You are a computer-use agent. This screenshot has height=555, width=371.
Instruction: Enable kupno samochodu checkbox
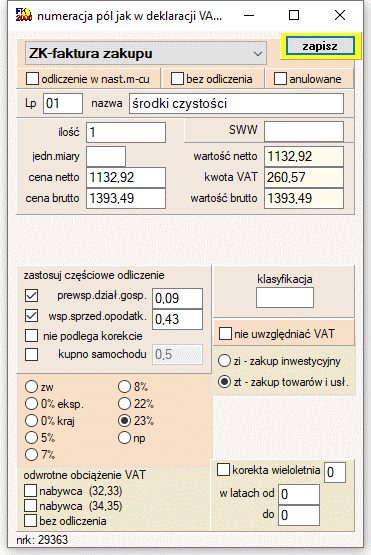[x=32, y=354]
